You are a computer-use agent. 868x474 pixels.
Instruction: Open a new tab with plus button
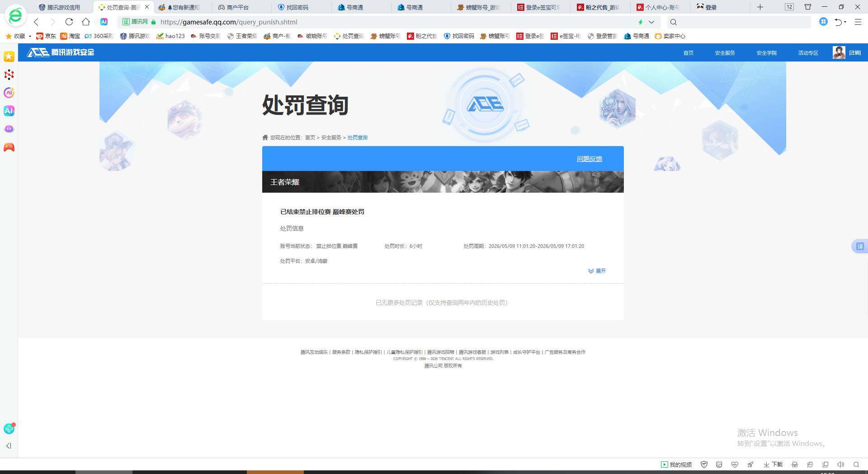pyautogui.click(x=760, y=7)
